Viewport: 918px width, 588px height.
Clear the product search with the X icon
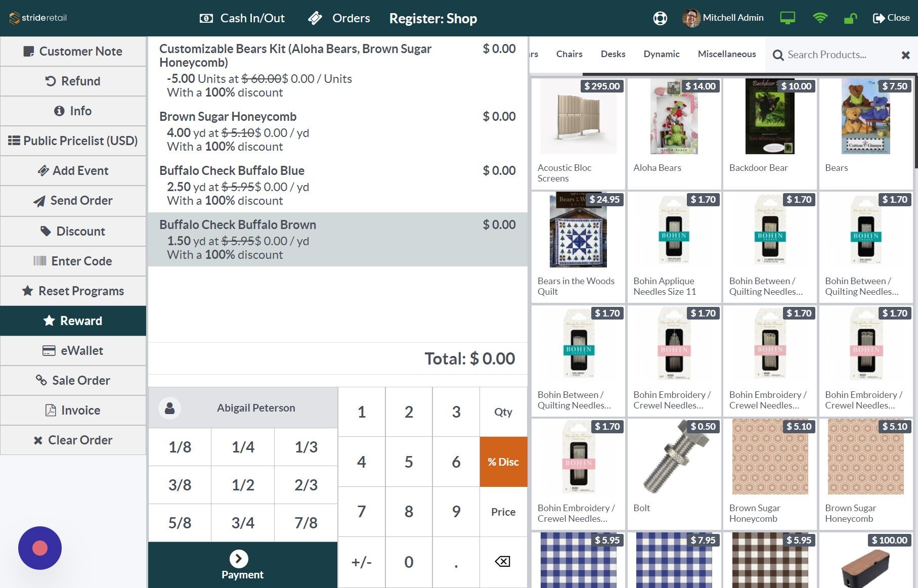point(905,55)
